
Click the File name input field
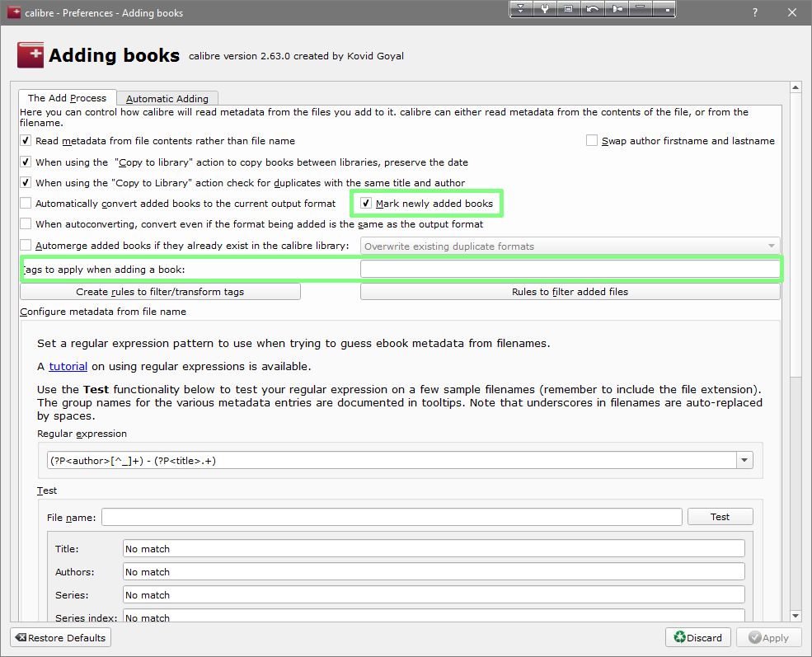point(392,517)
